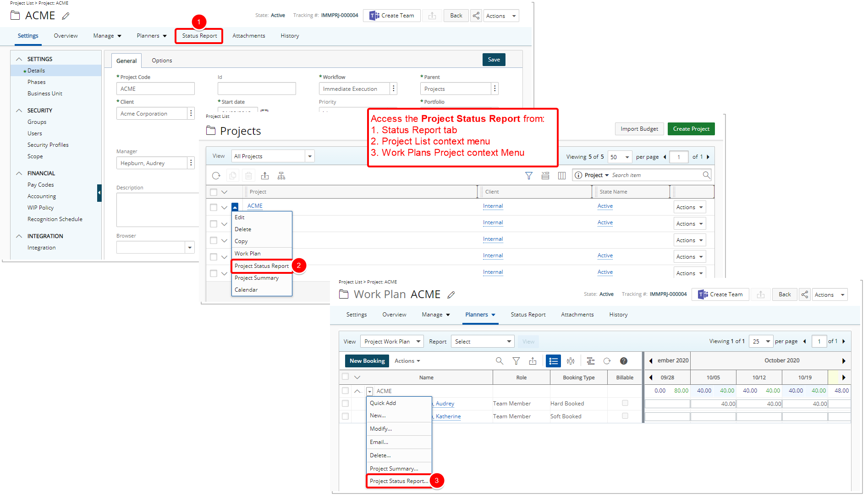This screenshot has width=868, height=499.
Task: Click into the Project Code field
Action: point(155,89)
